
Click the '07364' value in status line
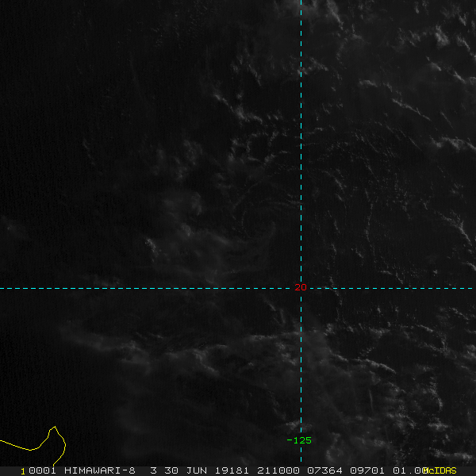coord(324,470)
